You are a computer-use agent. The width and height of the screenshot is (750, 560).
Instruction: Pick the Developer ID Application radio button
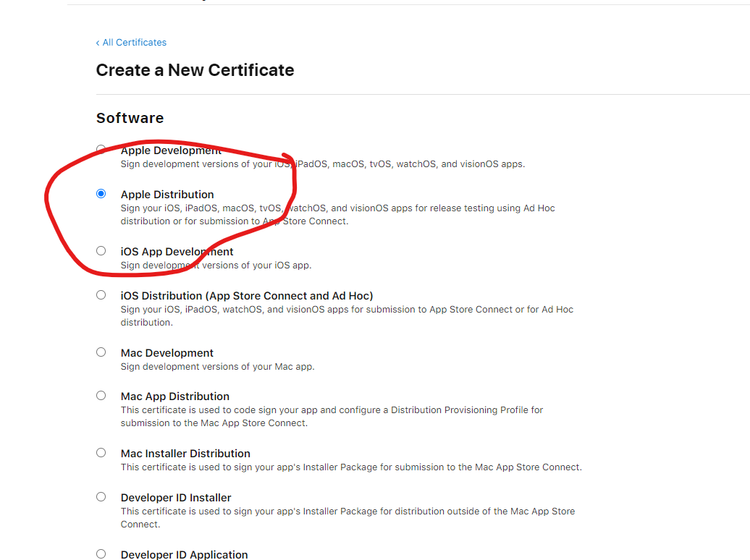(101, 553)
